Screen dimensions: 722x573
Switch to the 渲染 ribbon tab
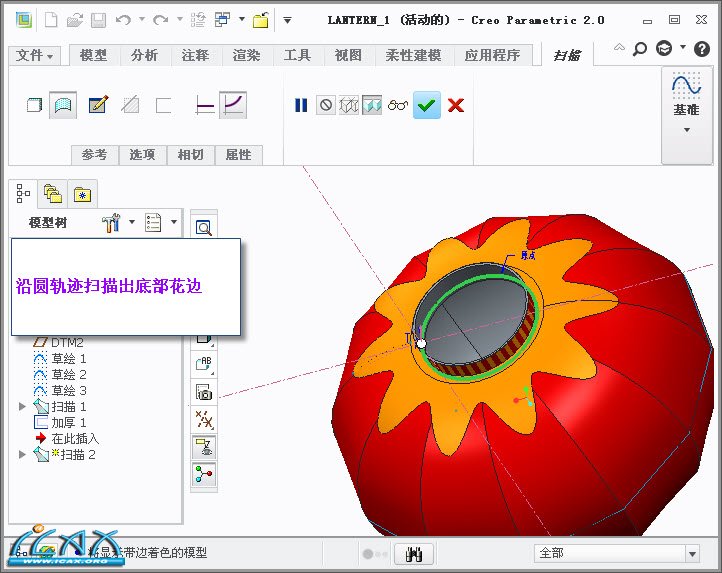246,56
